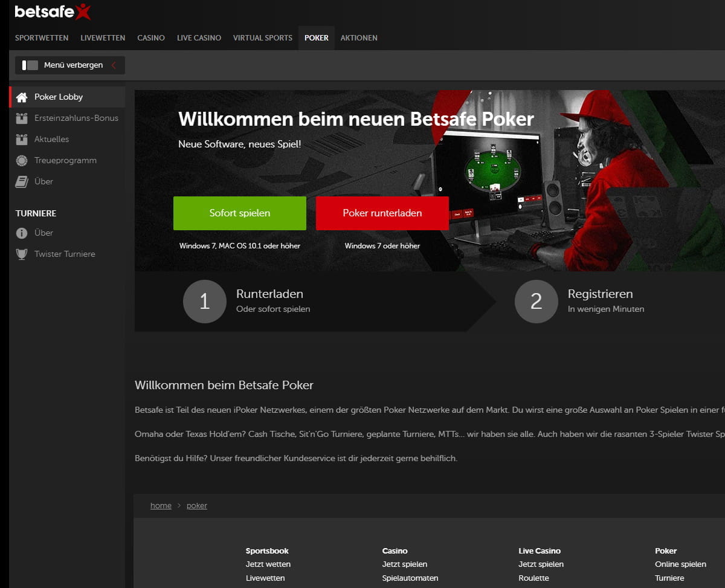Click the Runterladen step heading

pos(269,294)
